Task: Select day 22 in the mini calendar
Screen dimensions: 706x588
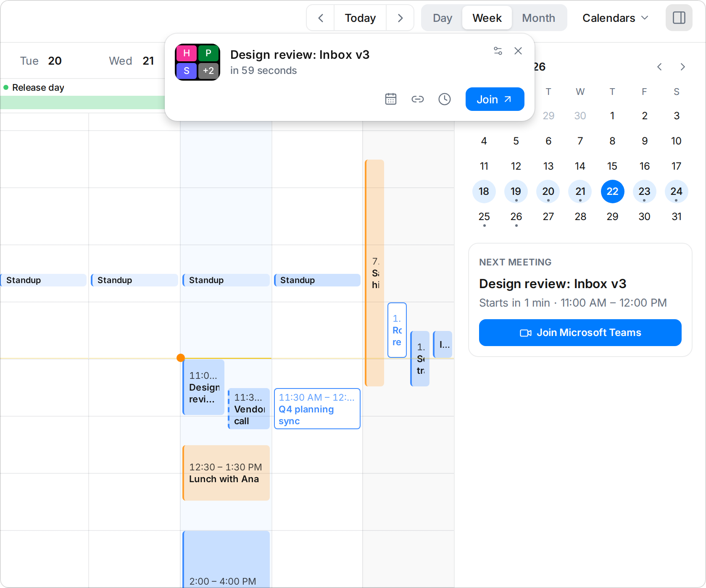Action: tap(612, 192)
